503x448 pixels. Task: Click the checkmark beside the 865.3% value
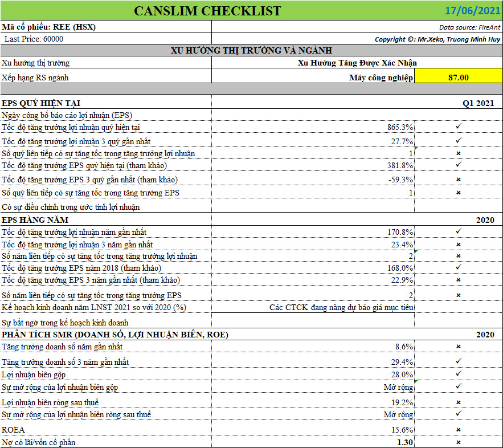(x=459, y=127)
